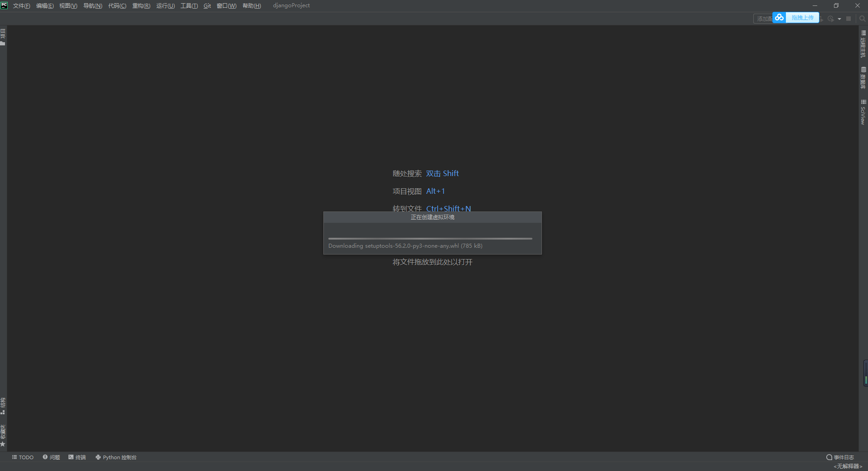Open the 窗口(W) menu
The width and height of the screenshot is (868, 471).
pos(226,6)
